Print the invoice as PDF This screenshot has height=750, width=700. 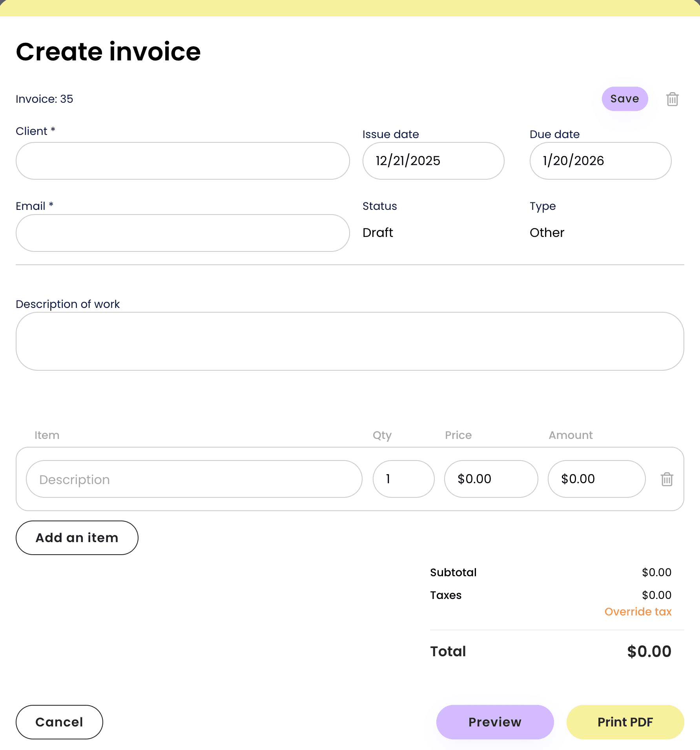click(x=625, y=722)
